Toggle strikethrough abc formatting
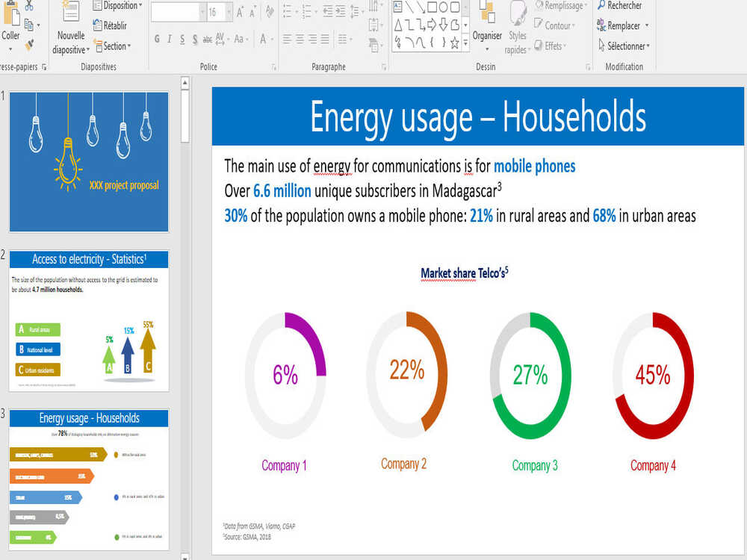The image size is (747, 560). (x=208, y=40)
